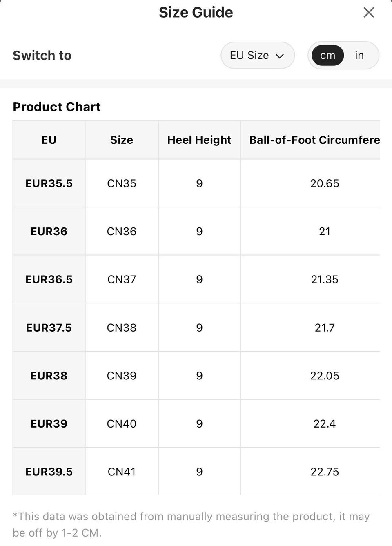The image size is (392, 546).
Task: Open the EU Size dropdown
Action: 258,55
